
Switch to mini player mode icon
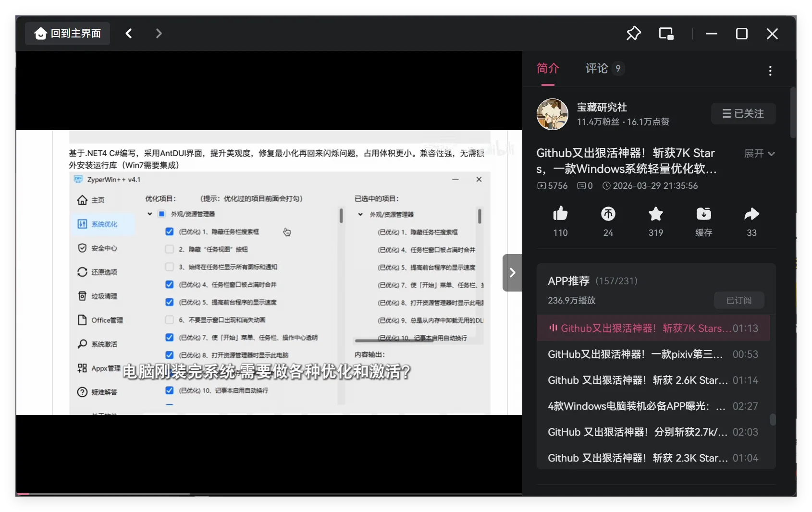[x=666, y=34]
